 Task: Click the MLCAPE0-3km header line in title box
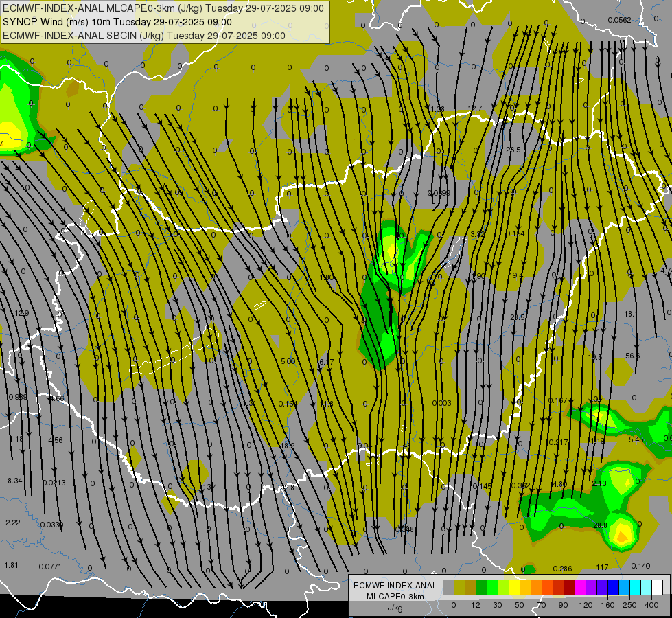coord(163,8)
